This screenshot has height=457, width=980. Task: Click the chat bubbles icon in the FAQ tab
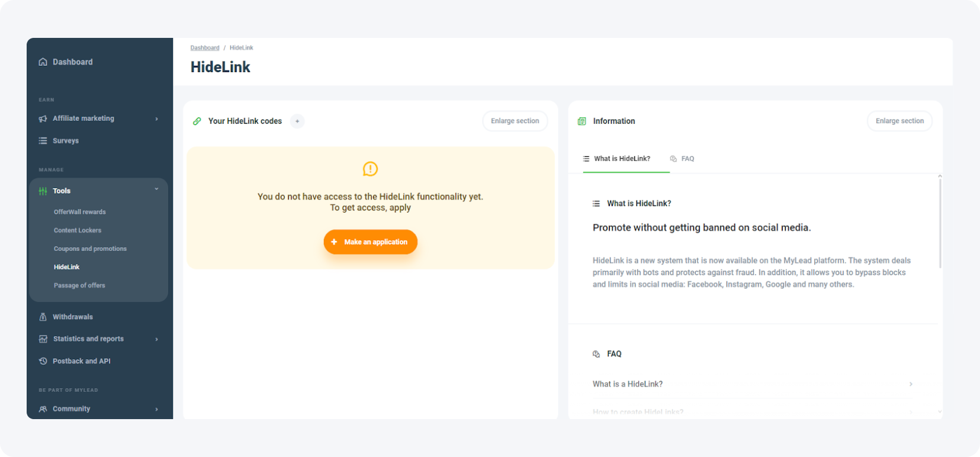[x=673, y=159]
